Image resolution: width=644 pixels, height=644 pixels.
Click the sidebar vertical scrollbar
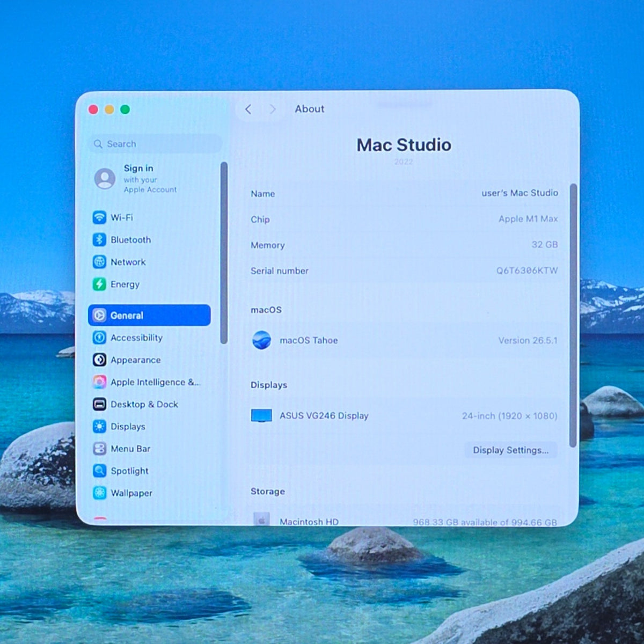coord(224,252)
